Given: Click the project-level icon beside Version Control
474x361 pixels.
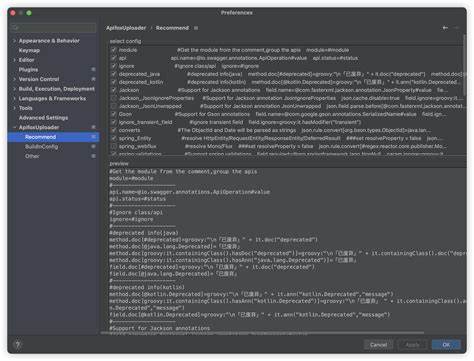Looking at the screenshot, I should coord(93,79).
